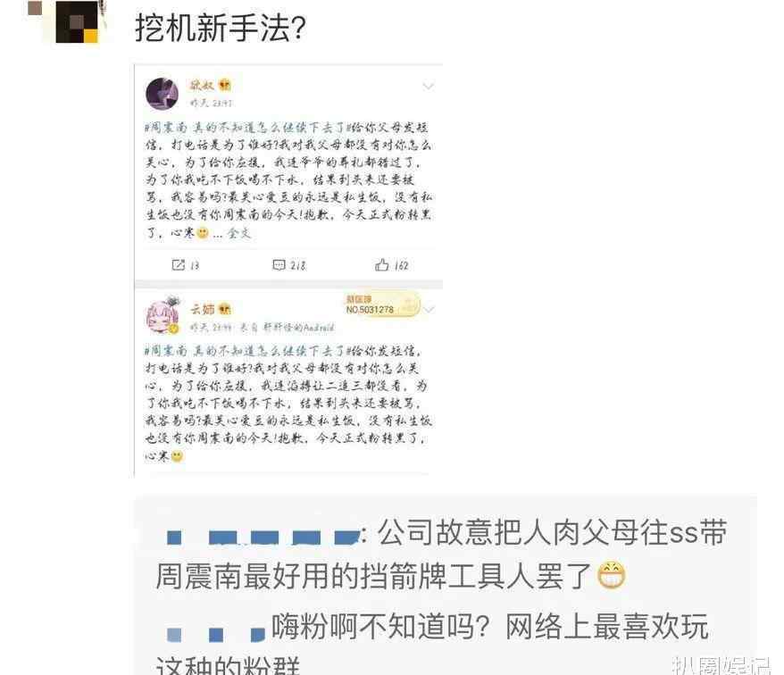Click the grinning emoji in first comment
This screenshot has height=675, width=784.
612,576
